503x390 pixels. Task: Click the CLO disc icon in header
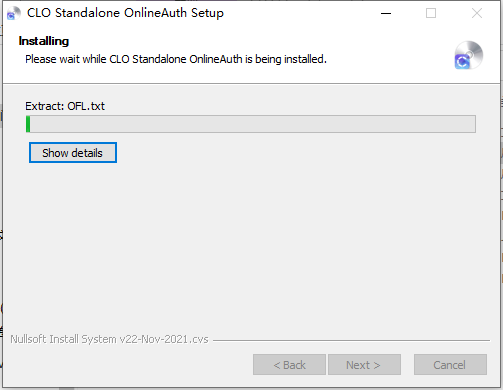[469, 55]
